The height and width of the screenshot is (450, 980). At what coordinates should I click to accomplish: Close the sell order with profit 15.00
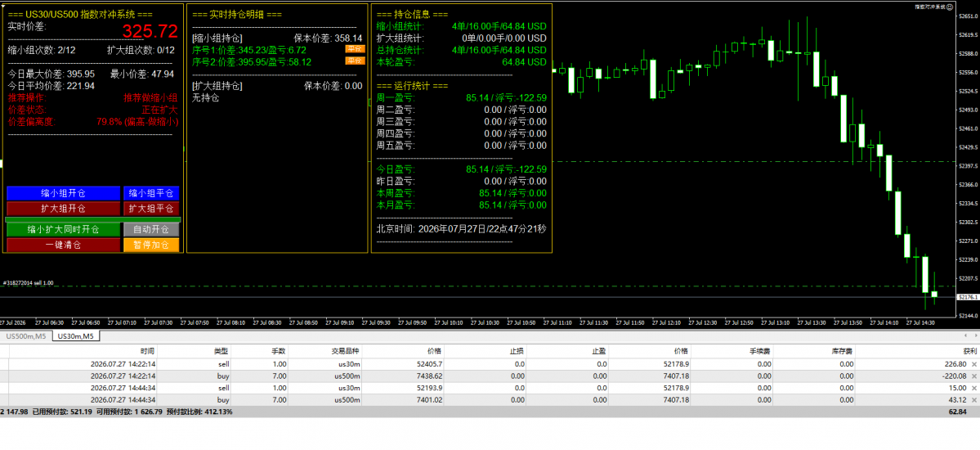(973, 388)
